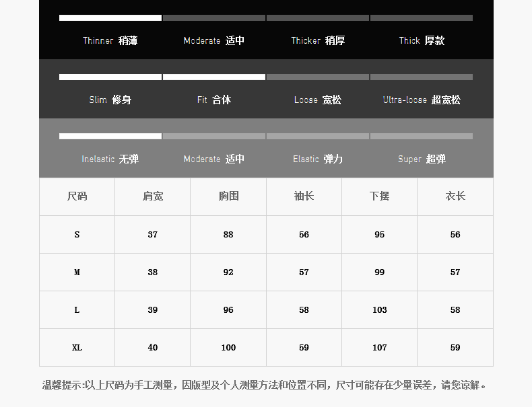Screen dimensions: 532x407
Task: Select the Slim 修身 fit label
Action: (x=110, y=100)
